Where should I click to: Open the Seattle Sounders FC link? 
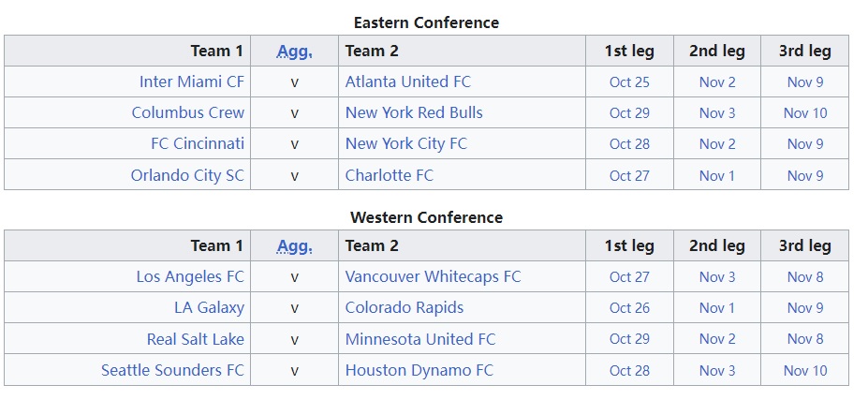click(x=172, y=370)
